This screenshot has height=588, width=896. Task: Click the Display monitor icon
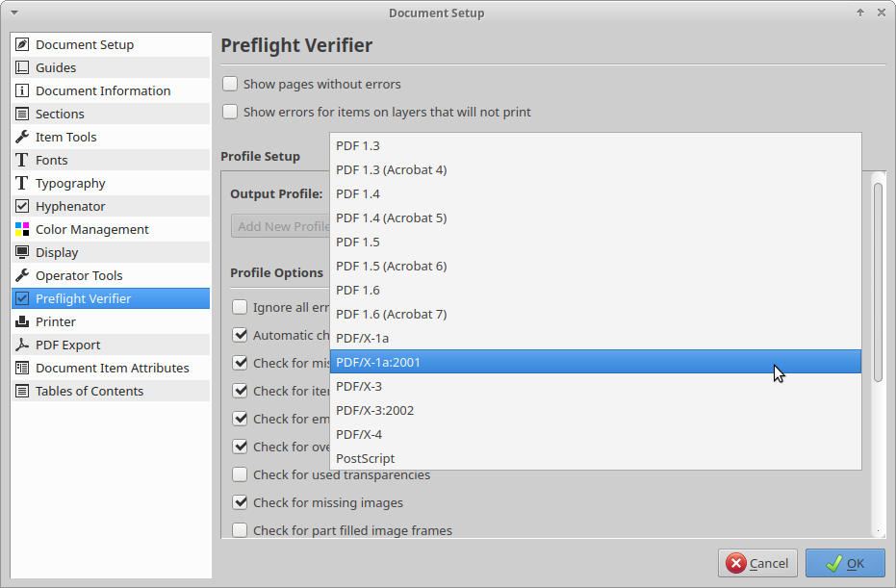coord(22,252)
